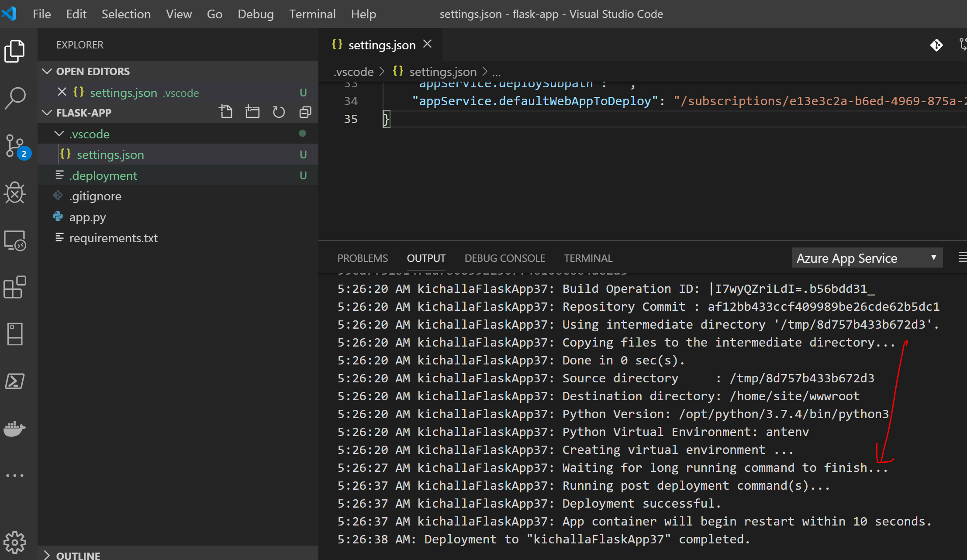The image size is (967, 560).
Task: Toggle the Output panel split view icon
Action: (x=963, y=257)
